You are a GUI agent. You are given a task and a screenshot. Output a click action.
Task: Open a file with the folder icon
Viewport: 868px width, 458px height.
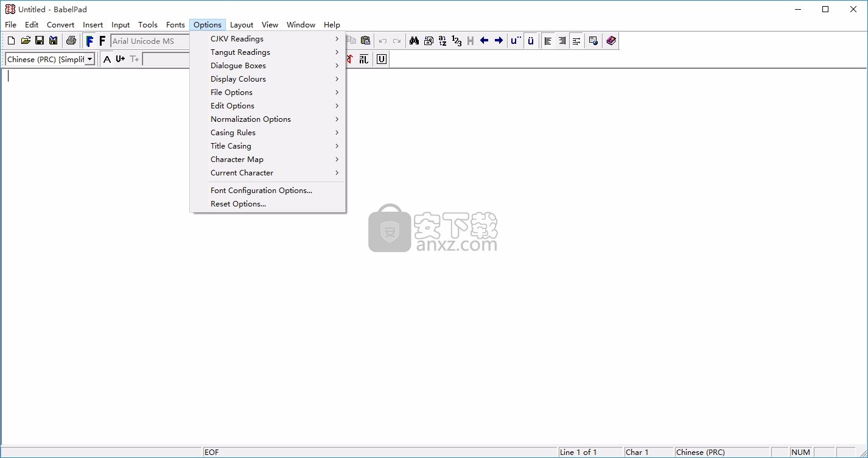pos(26,41)
